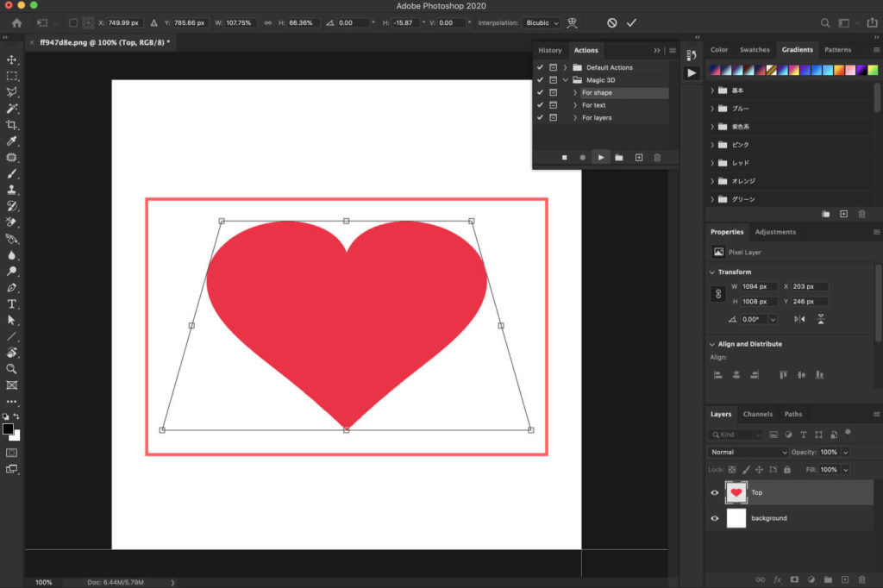Open the Interpolation Bicubic dropdown
This screenshot has width=883, height=588.
coord(542,23)
